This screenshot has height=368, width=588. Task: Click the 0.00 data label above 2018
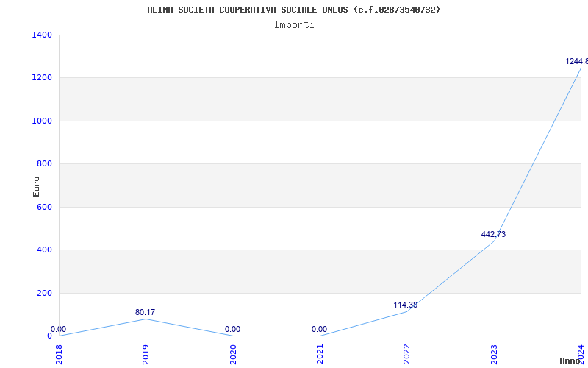[59, 329]
